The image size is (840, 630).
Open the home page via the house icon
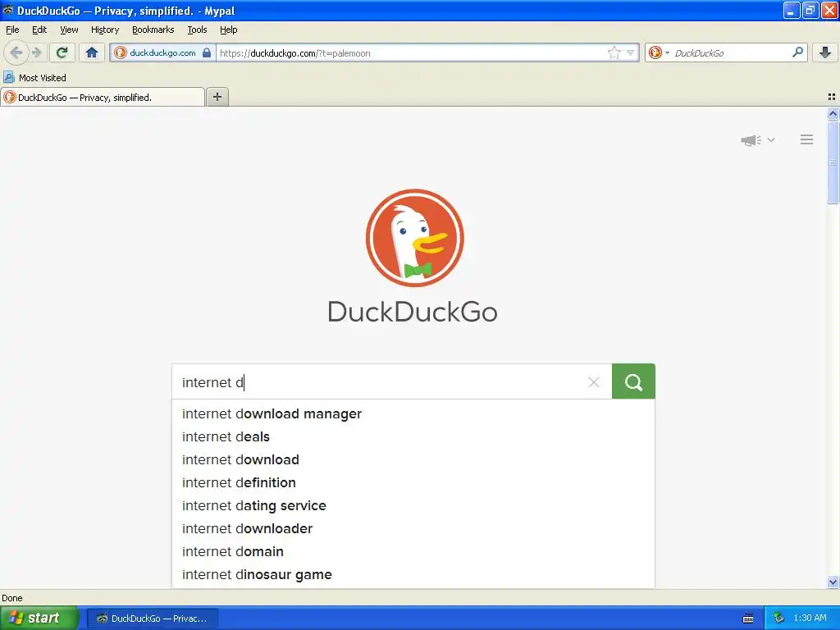pyautogui.click(x=92, y=52)
